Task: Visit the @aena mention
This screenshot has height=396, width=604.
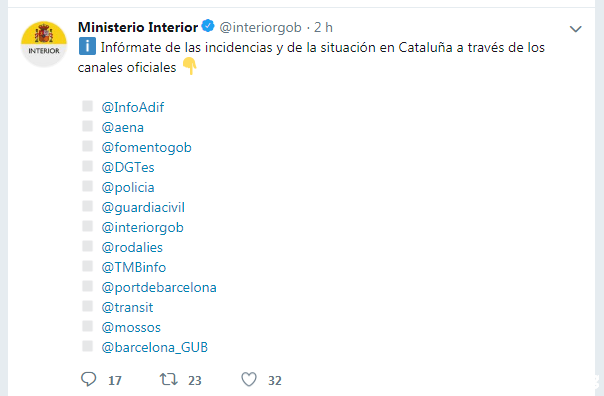Action: coord(122,128)
